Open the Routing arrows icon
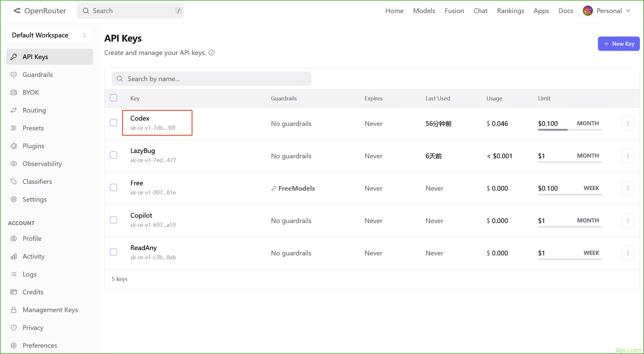Viewport: 644px width, 354px height. (14, 110)
